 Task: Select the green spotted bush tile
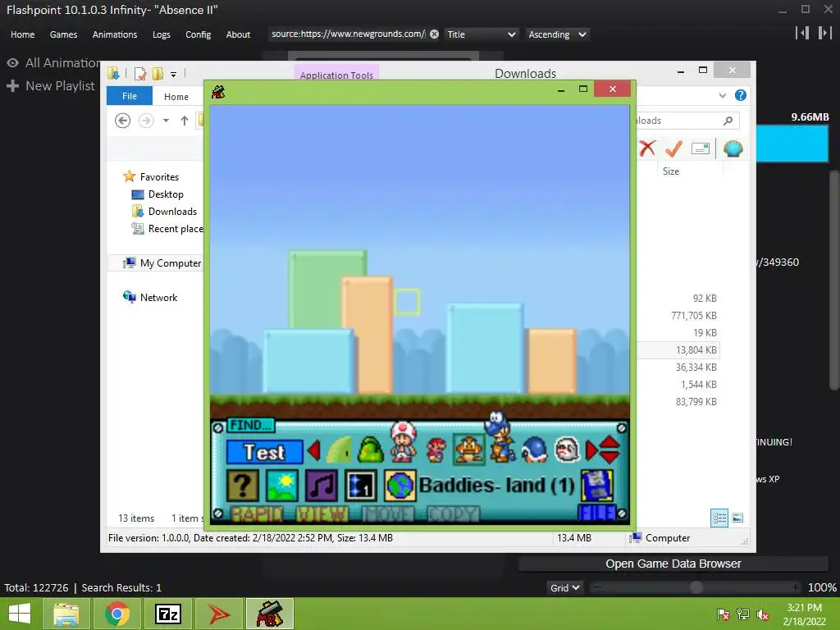click(370, 450)
